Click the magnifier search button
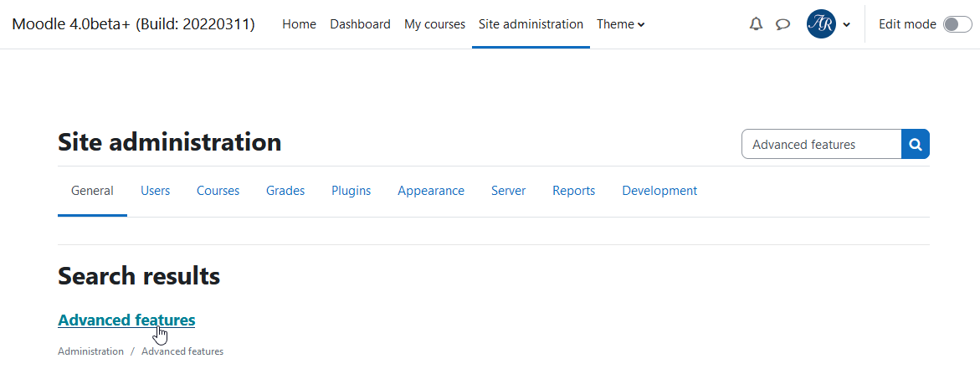This screenshot has height=374, width=980. tap(915, 144)
